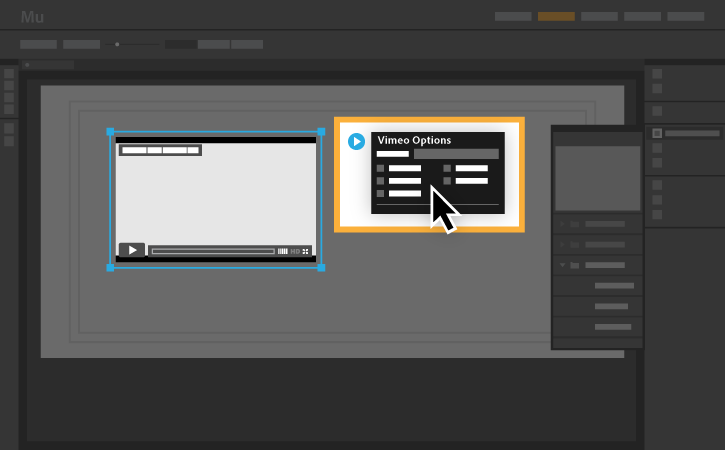Click the play button in the video widget
The image size is (725, 450).
coord(132,250)
